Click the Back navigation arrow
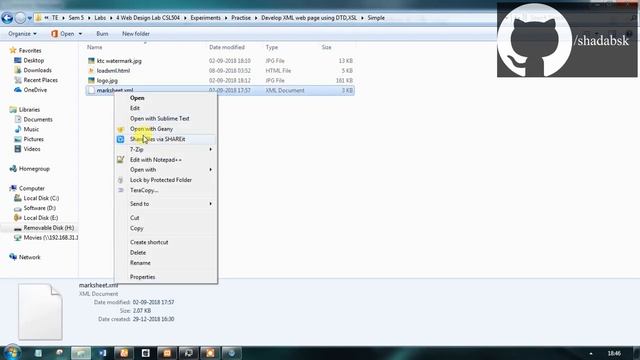The height and width of the screenshot is (360, 640). (x=7, y=18)
